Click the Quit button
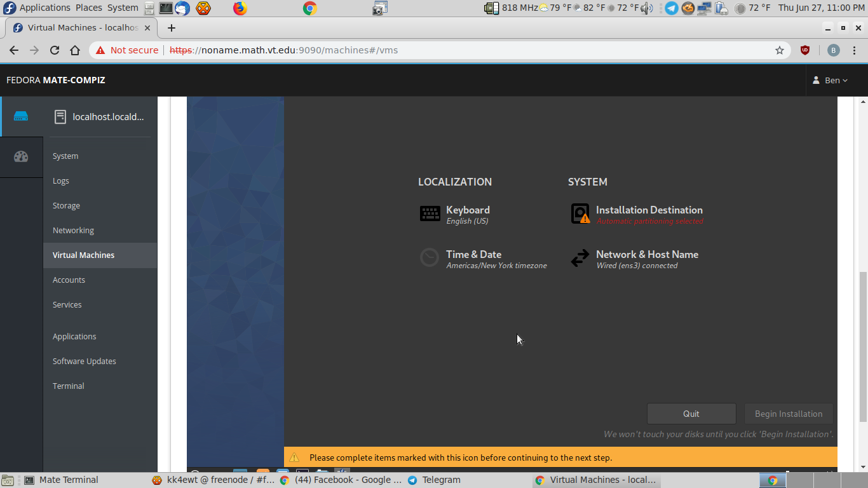This screenshot has height=488, width=868. coord(691,414)
